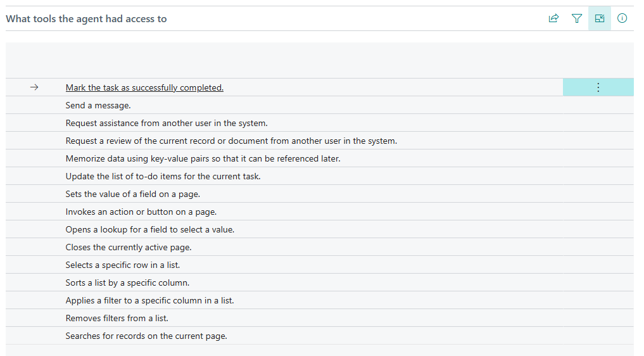Click the Share icon in the header
Image resolution: width=644 pixels, height=356 pixels.
click(x=553, y=19)
